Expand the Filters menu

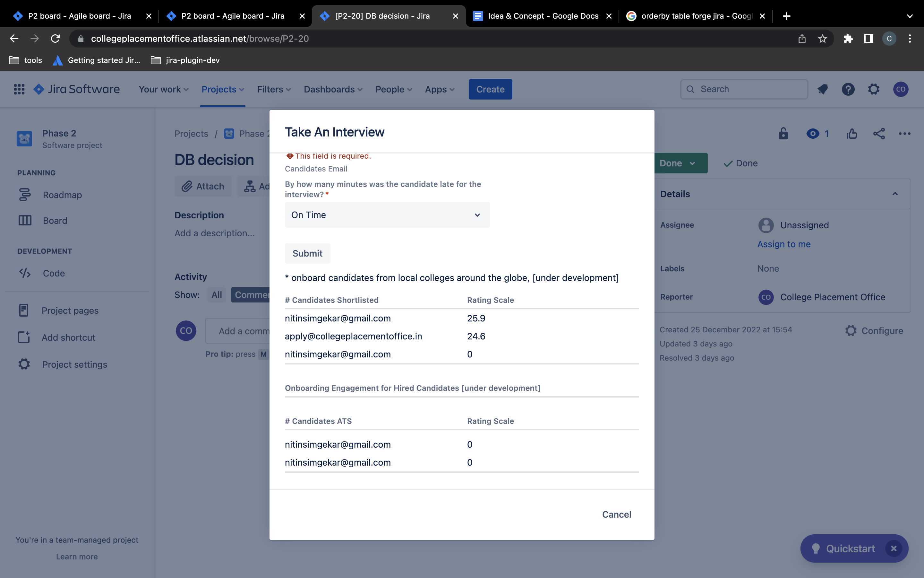pos(274,89)
